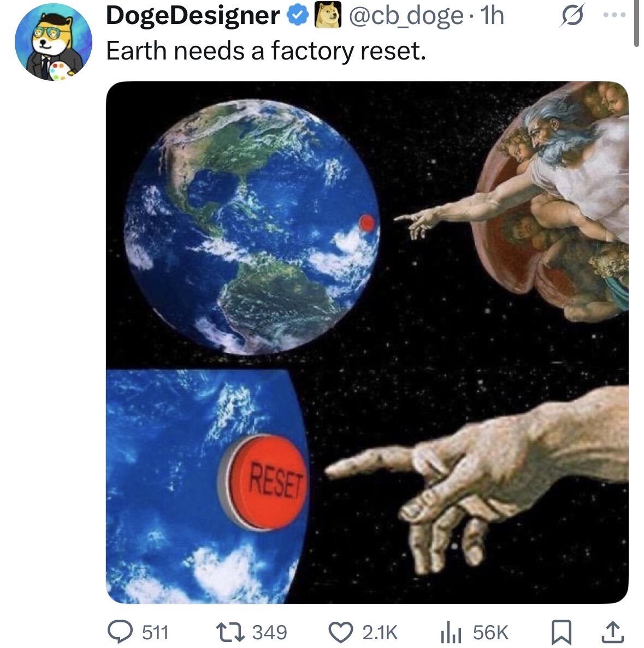Screen dimensions: 644x648
Task: Open the @cb_doge handle link
Action: [406, 16]
